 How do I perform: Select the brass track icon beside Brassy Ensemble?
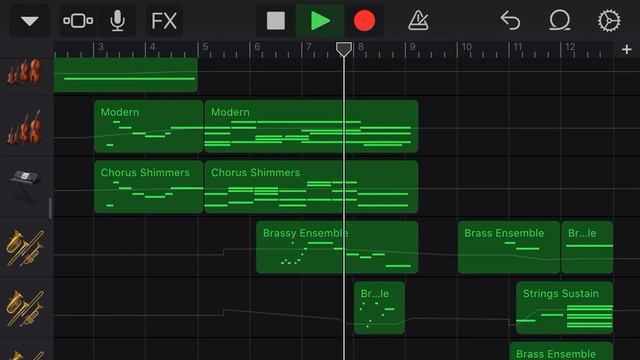click(x=25, y=247)
